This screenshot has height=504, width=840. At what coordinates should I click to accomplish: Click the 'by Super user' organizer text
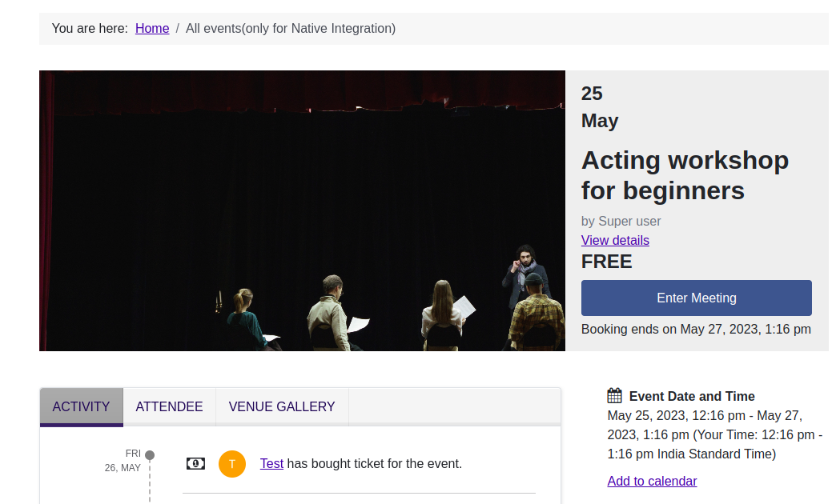(x=621, y=221)
